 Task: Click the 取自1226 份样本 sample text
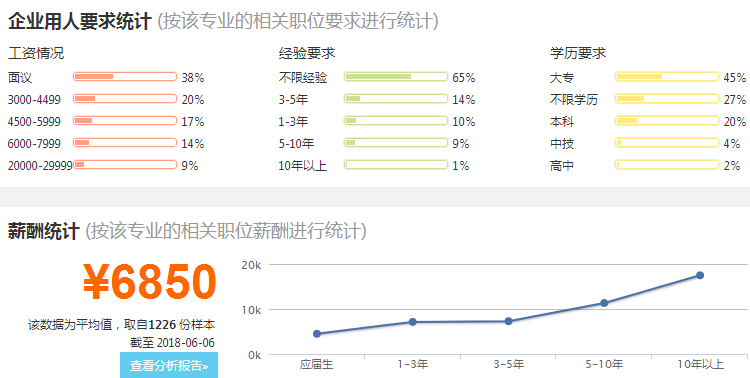pyautogui.click(x=169, y=325)
